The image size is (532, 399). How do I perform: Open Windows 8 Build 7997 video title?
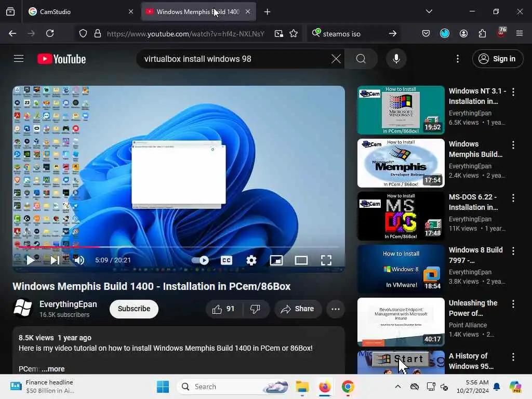[x=476, y=255]
